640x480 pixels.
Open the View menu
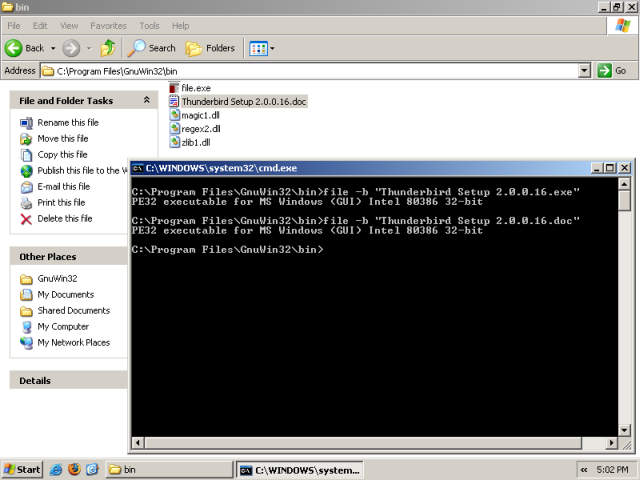pyautogui.click(x=69, y=26)
